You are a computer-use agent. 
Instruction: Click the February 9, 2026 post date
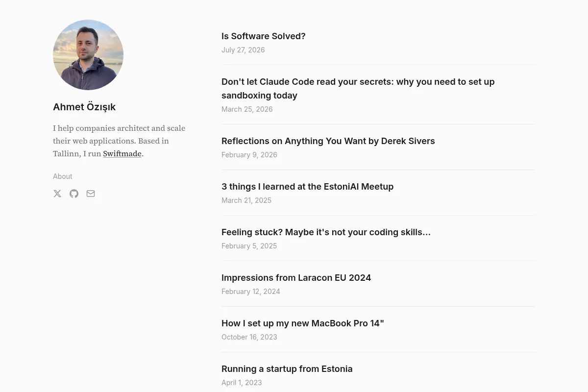point(249,155)
